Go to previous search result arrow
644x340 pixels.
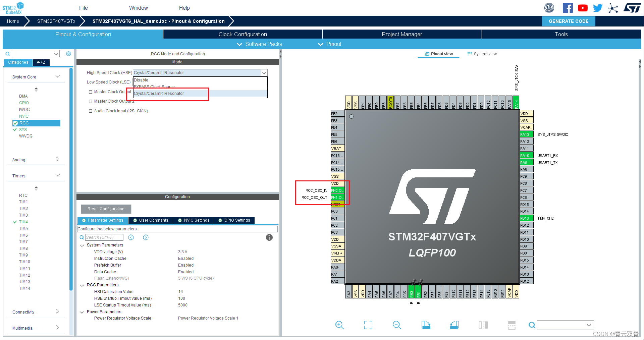click(x=131, y=237)
